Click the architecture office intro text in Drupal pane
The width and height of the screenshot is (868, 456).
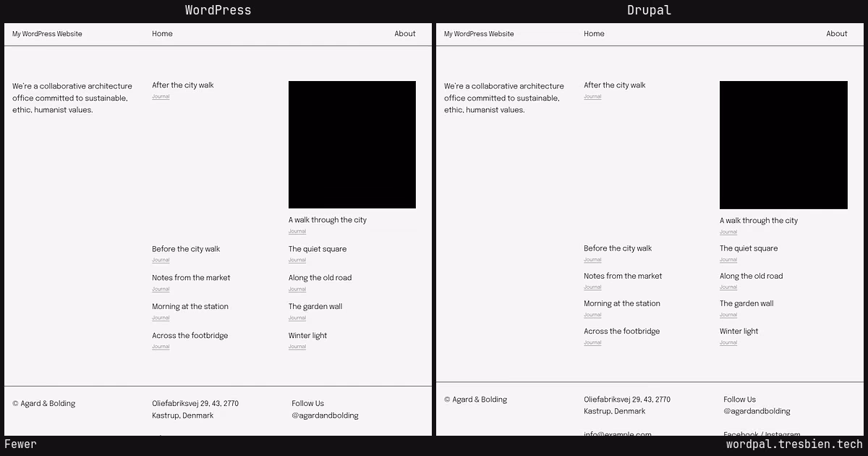[x=504, y=98]
